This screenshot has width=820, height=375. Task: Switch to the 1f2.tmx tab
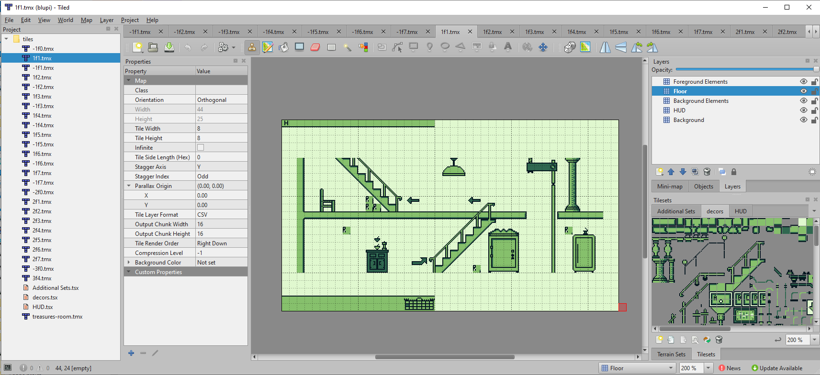click(x=492, y=31)
